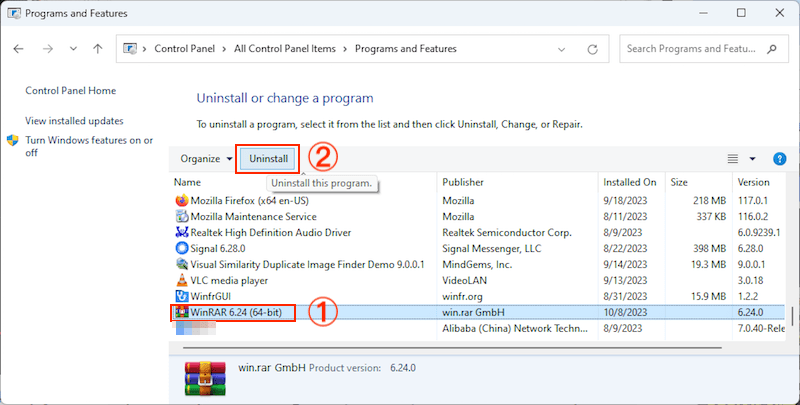800x405 pixels.
Task: Click the 218 MB size cell
Action: pos(709,200)
